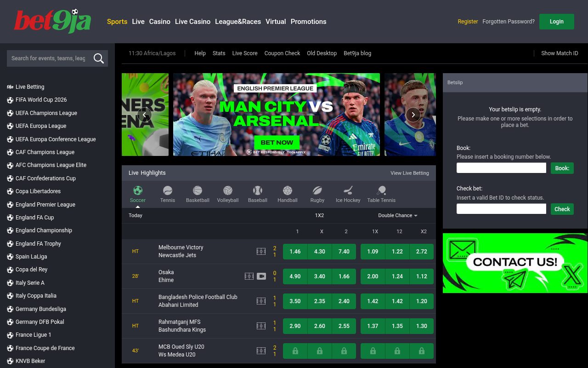Open the Promotions menu

pos(308,22)
